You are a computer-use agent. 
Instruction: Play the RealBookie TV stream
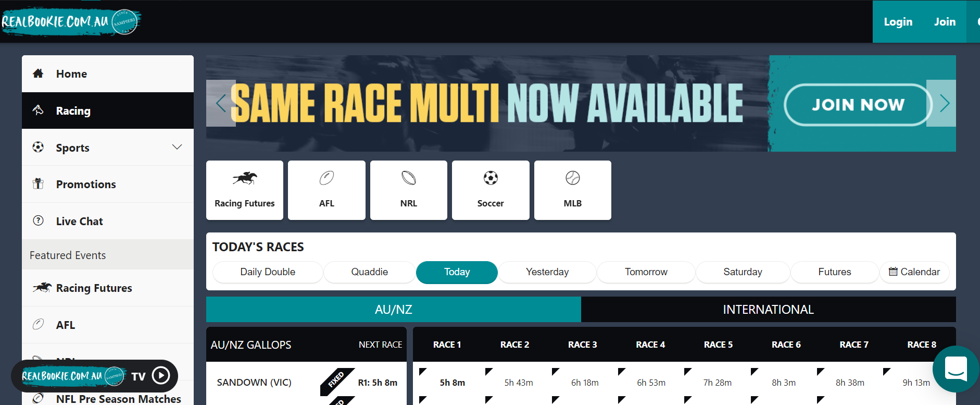(x=161, y=375)
